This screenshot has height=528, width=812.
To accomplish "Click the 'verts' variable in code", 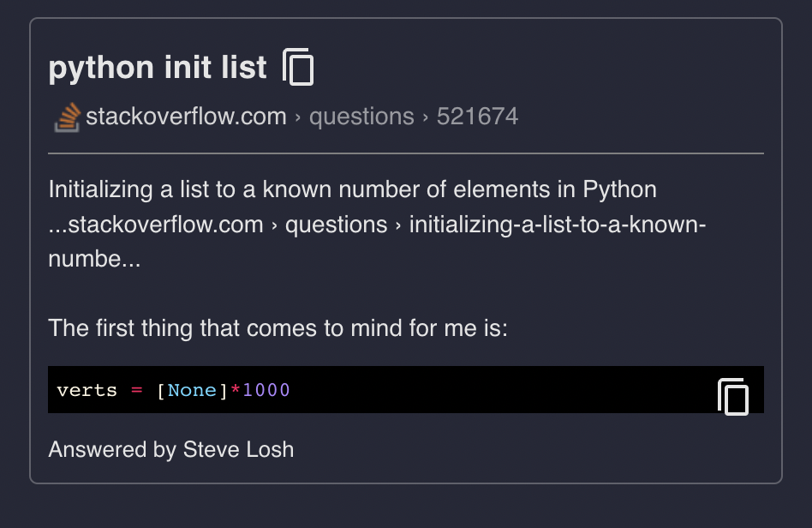I will (x=87, y=390).
